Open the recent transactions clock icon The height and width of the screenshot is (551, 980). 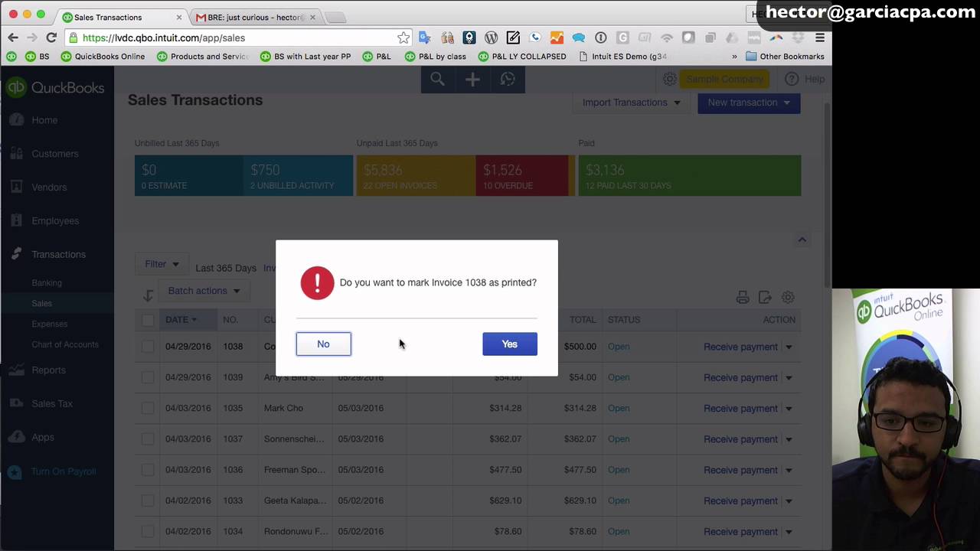pos(508,80)
